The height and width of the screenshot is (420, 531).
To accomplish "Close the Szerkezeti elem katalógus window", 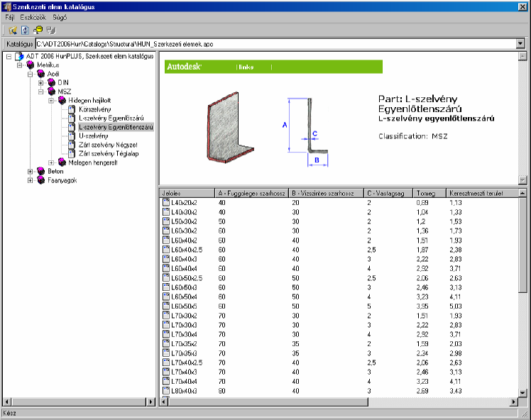I will (x=522, y=7).
